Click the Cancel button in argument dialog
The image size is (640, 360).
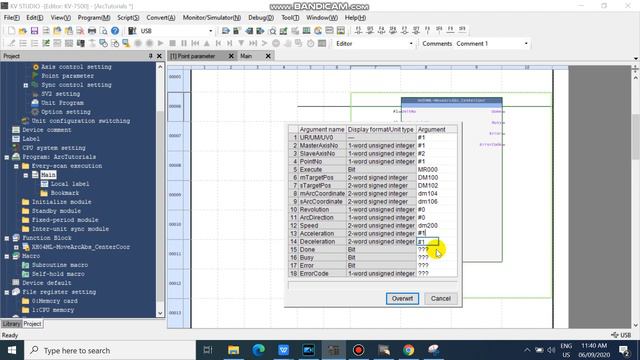tap(440, 298)
